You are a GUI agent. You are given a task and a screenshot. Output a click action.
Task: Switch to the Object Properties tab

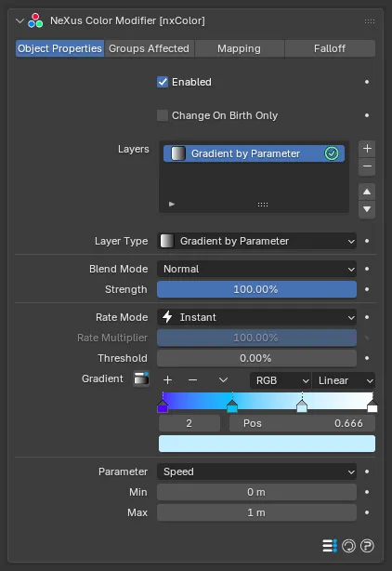(60, 48)
